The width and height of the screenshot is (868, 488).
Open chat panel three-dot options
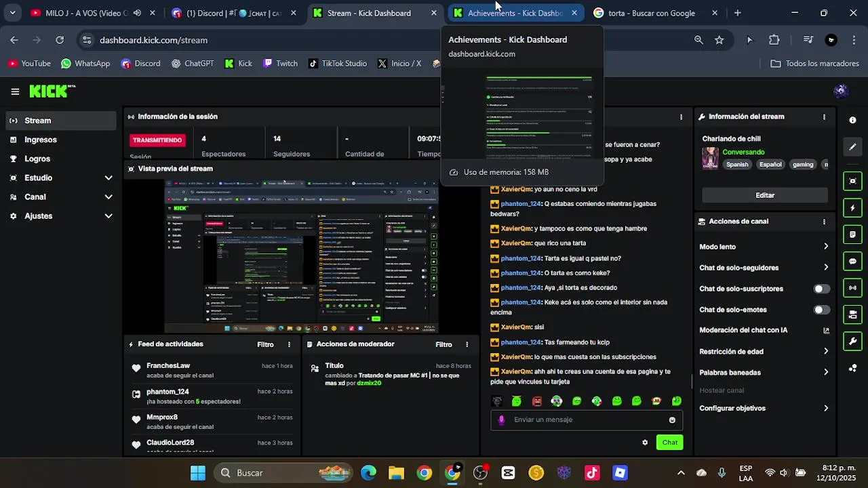[x=681, y=117]
